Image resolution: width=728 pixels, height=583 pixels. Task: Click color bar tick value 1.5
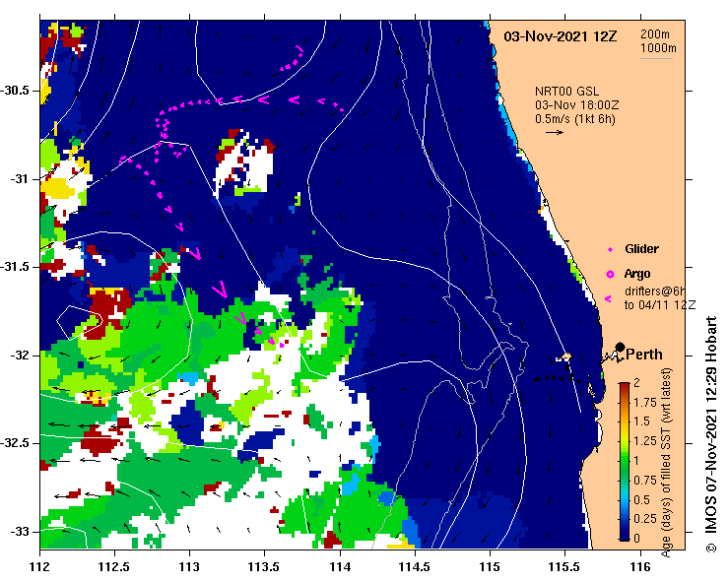(641, 421)
